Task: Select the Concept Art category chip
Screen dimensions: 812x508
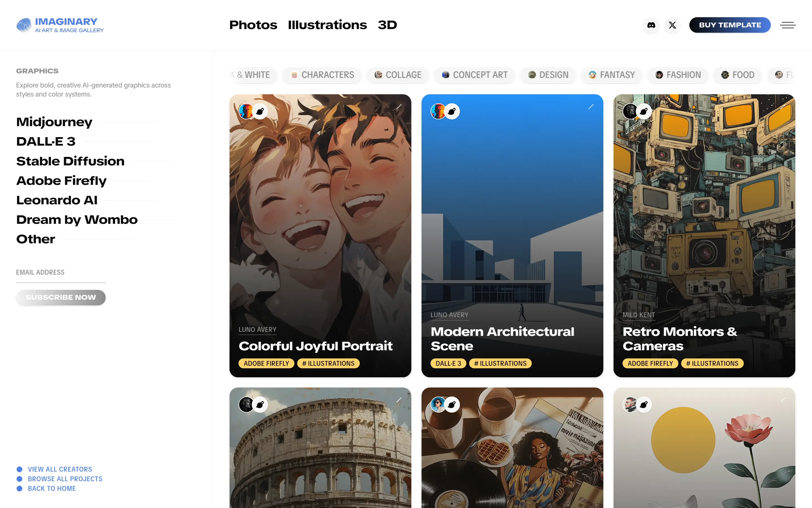Action: pyautogui.click(x=475, y=75)
